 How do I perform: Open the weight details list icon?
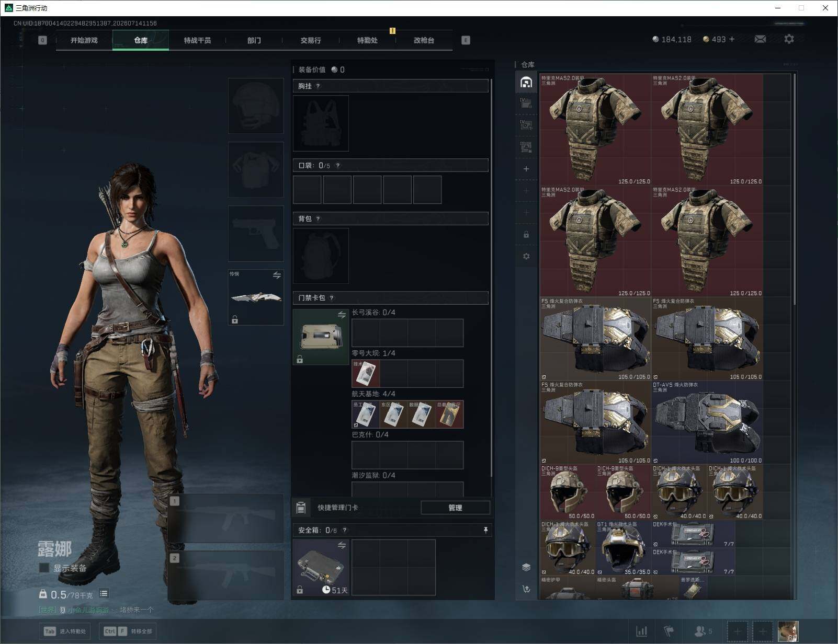(104, 593)
